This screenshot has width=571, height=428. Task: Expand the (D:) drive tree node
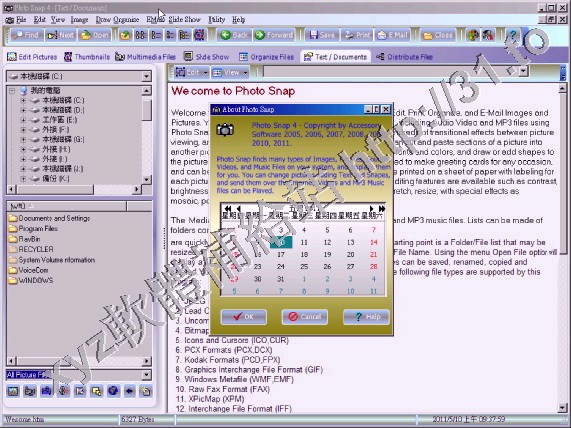pos(24,110)
